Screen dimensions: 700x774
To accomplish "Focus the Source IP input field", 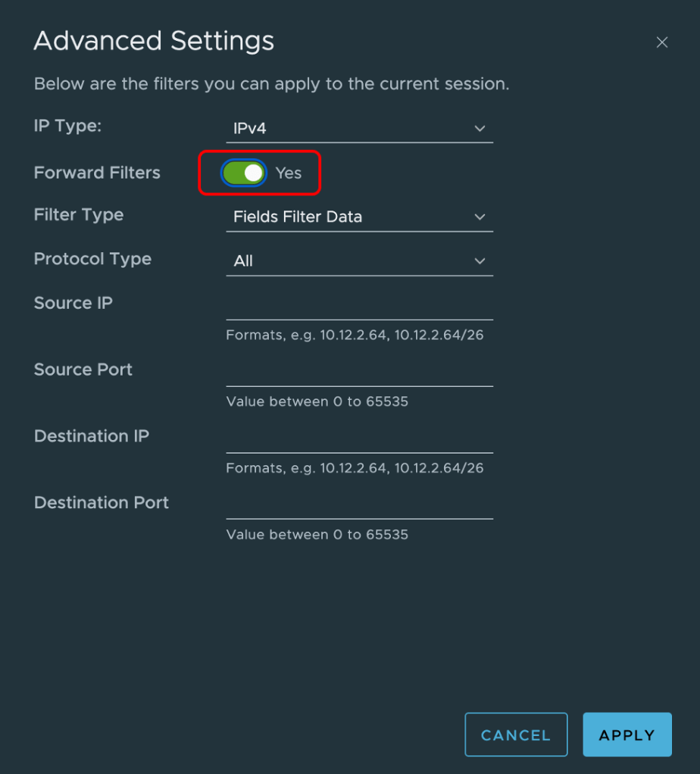I will tap(359, 306).
